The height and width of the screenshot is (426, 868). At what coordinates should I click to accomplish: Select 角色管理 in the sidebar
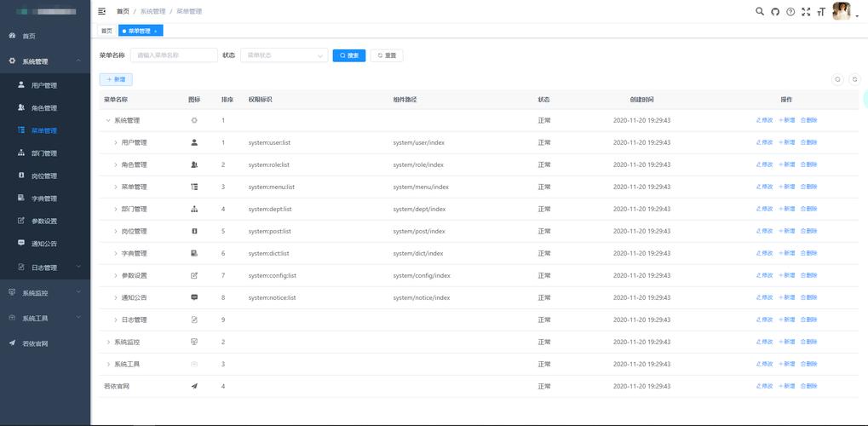(x=43, y=108)
